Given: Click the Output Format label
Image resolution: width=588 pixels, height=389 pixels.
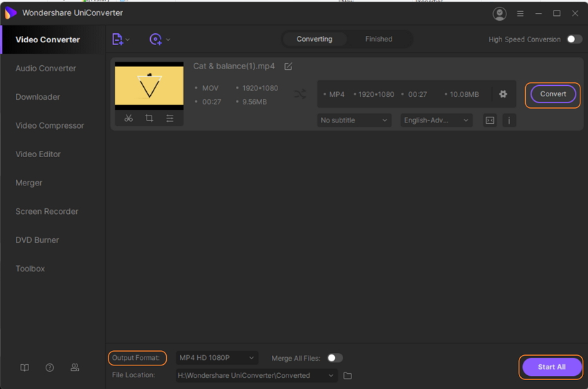Looking at the screenshot, I should click(136, 358).
